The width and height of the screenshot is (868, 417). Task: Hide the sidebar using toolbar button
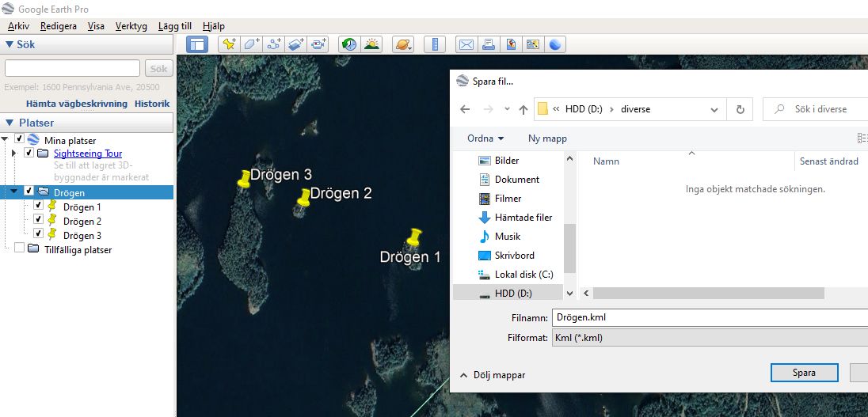pyautogui.click(x=196, y=44)
